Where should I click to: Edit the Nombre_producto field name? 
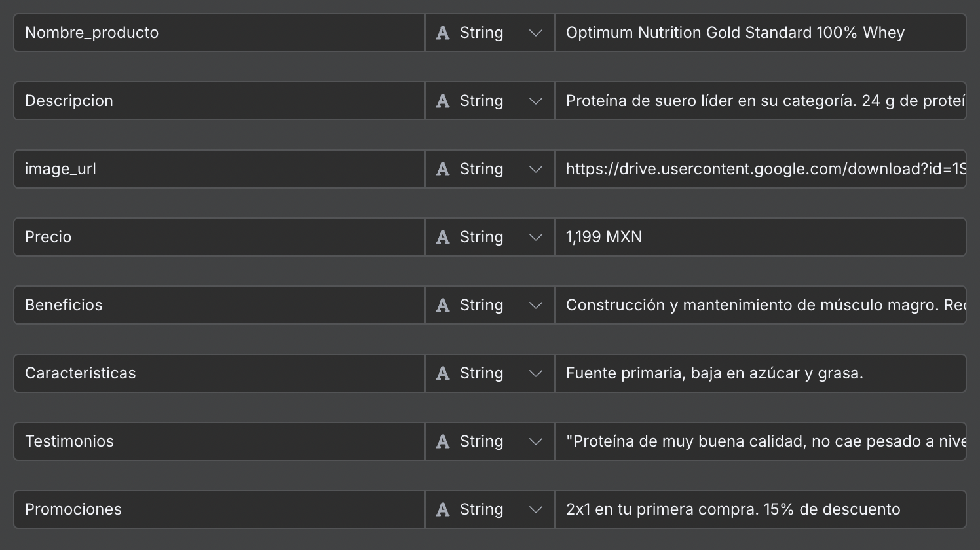pos(219,33)
